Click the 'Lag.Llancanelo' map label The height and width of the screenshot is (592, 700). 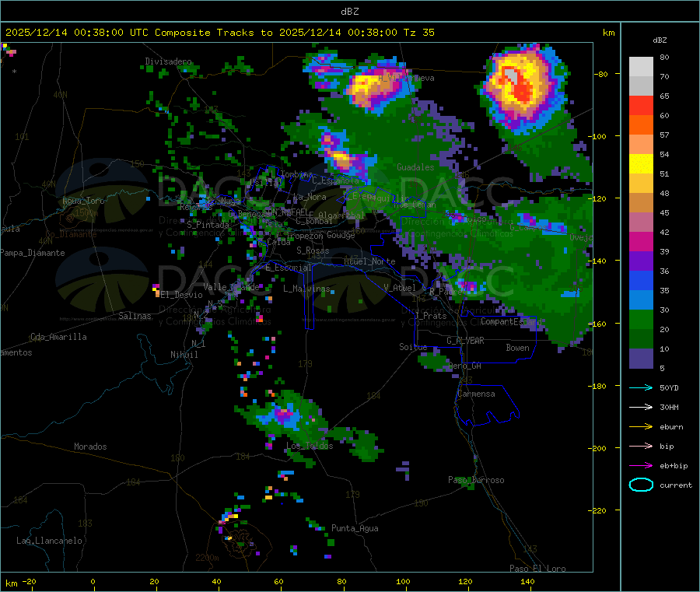(x=49, y=541)
